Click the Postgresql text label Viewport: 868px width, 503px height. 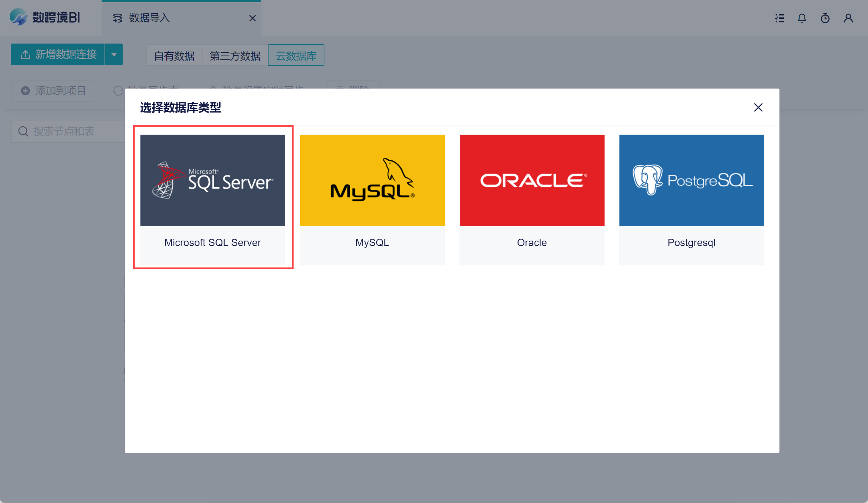(692, 242)
